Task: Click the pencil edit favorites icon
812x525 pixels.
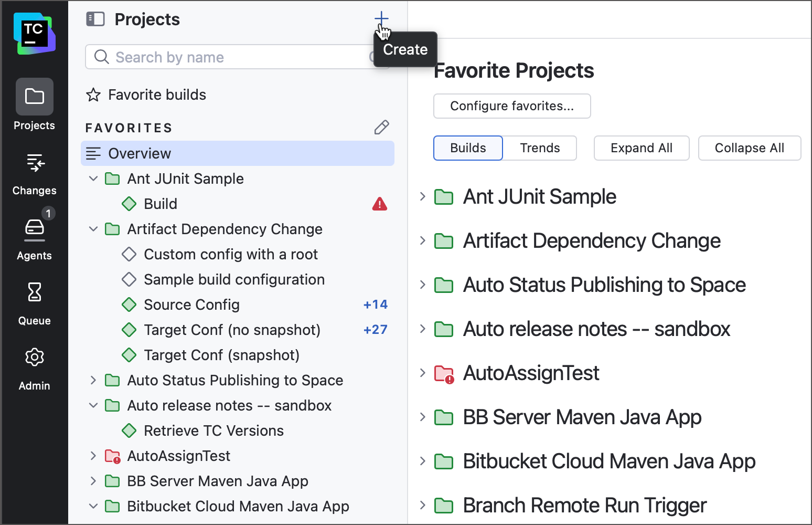Action: coord(381,128)
